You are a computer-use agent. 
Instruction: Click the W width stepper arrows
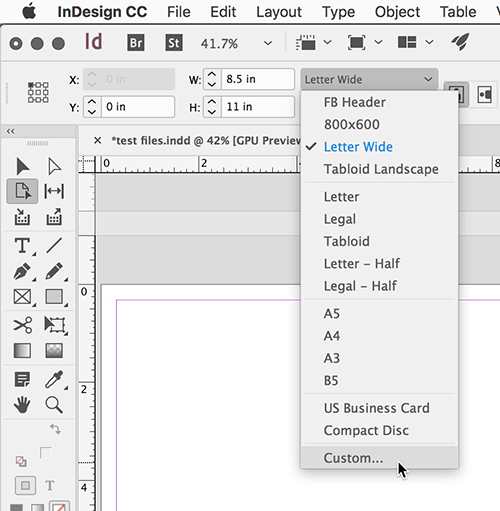tap(212, 79)
